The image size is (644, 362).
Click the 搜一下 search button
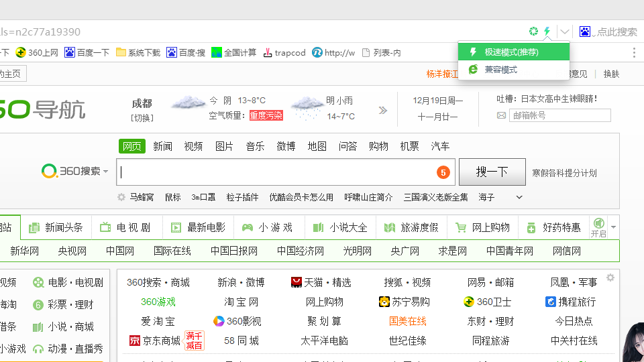(492, 172)
